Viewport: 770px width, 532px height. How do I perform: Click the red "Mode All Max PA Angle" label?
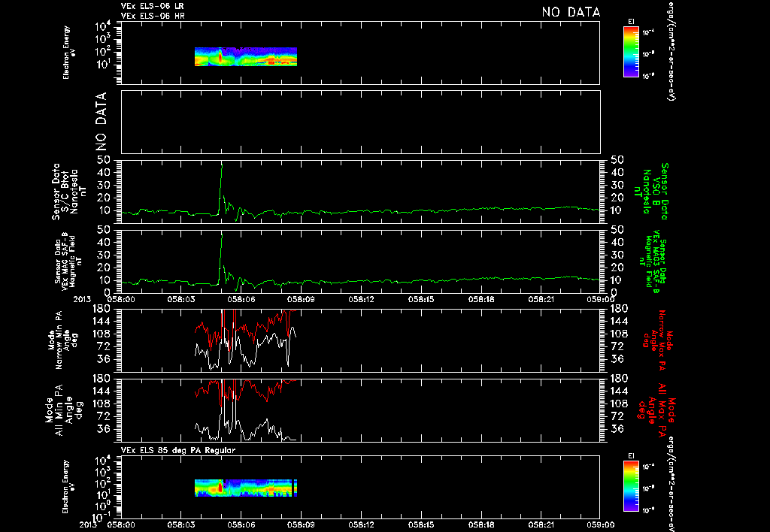tap(656, 410)
